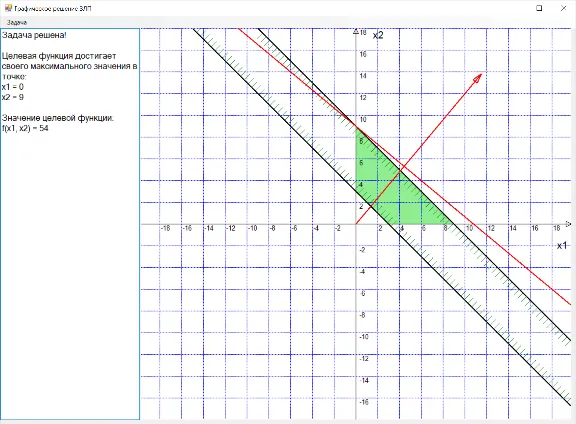Click the x2 axis arrow tip
The width and height of the screenshot is (576, 424).
[356, 32]
